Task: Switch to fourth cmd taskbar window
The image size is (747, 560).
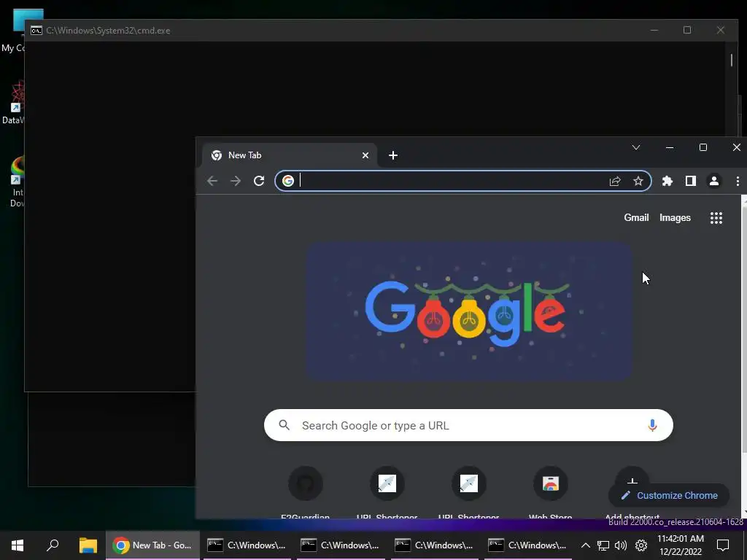Action: tap(528, 545)
